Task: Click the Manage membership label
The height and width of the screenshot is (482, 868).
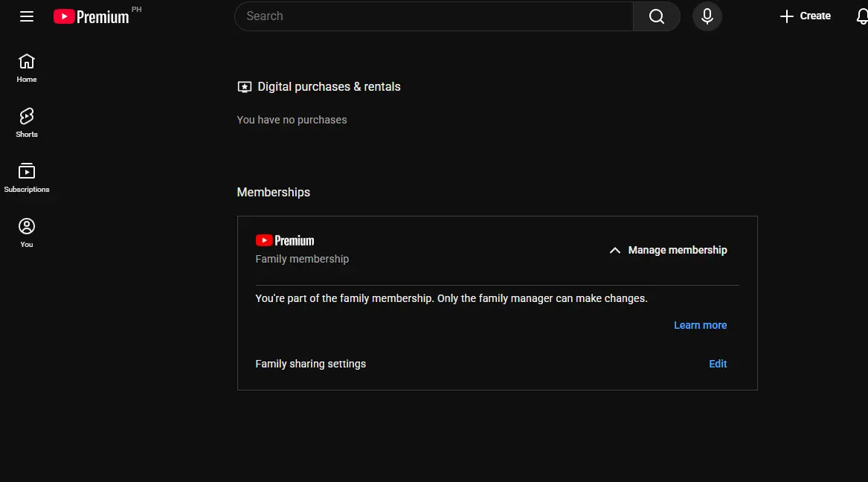Action: pos(678,250)
